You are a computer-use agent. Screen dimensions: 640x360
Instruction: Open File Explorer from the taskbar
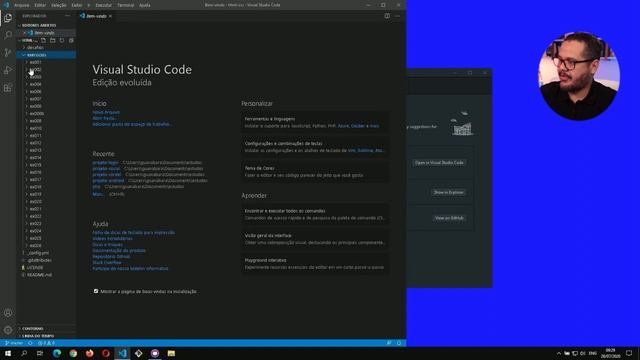[171, 353]
